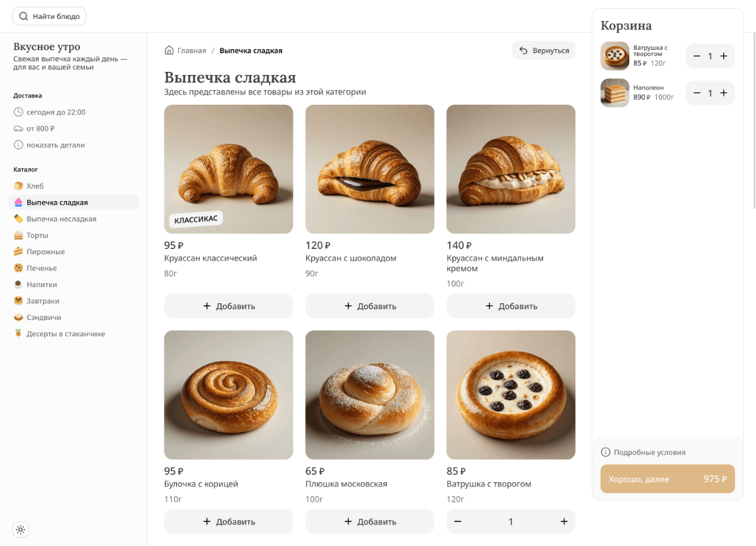Click the info icon beside Подробные условия
Image resolution: width=756 pixels, height=546 pixels.
tap(605, 452)
